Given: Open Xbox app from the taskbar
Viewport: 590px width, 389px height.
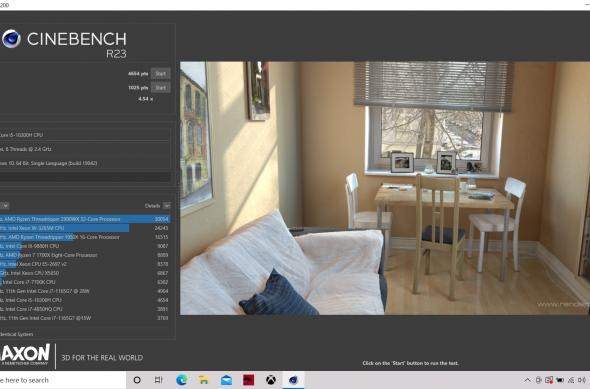Looking at the screenshot, I should (271, 380).
